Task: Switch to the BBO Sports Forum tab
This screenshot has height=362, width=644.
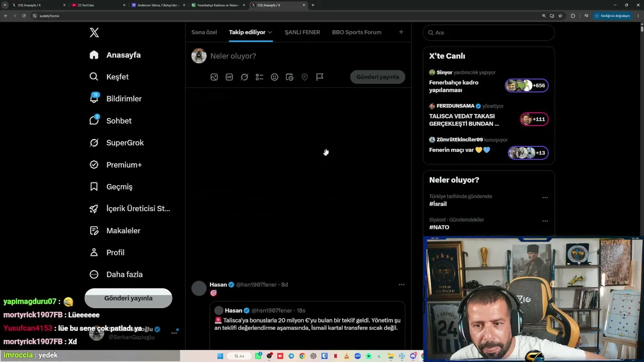Action: 357,32
